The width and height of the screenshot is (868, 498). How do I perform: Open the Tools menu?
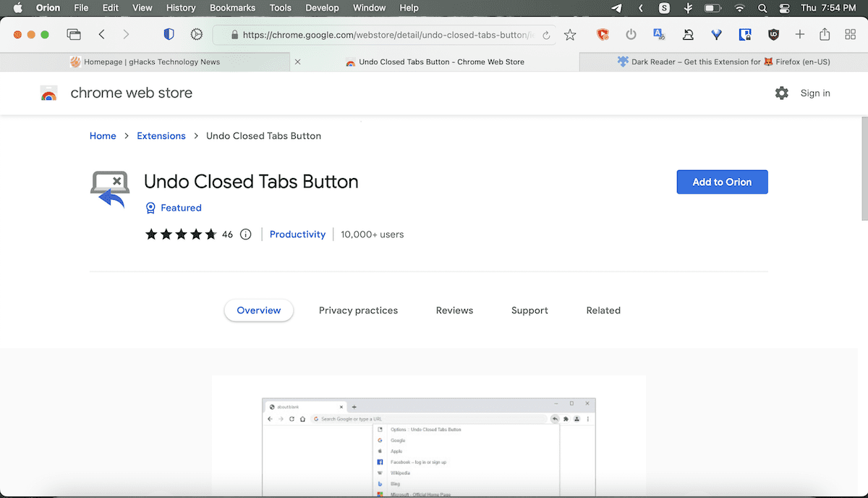(280, 8)
